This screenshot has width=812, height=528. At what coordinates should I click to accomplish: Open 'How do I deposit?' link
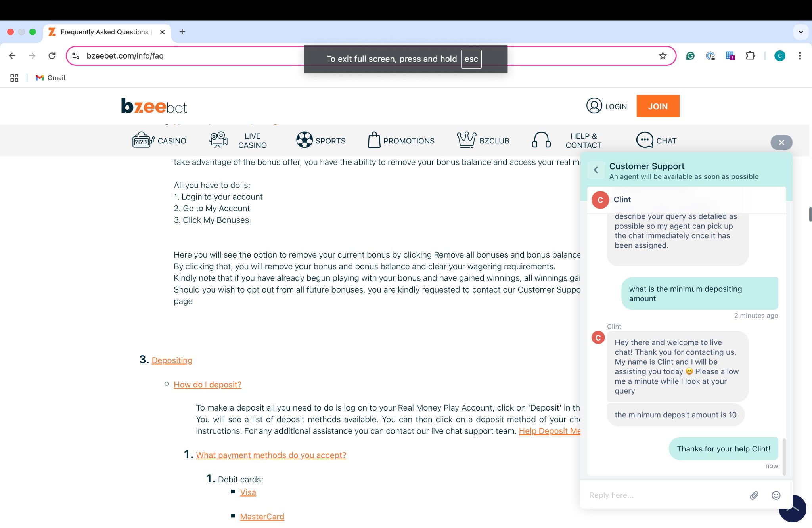(207, 385)
